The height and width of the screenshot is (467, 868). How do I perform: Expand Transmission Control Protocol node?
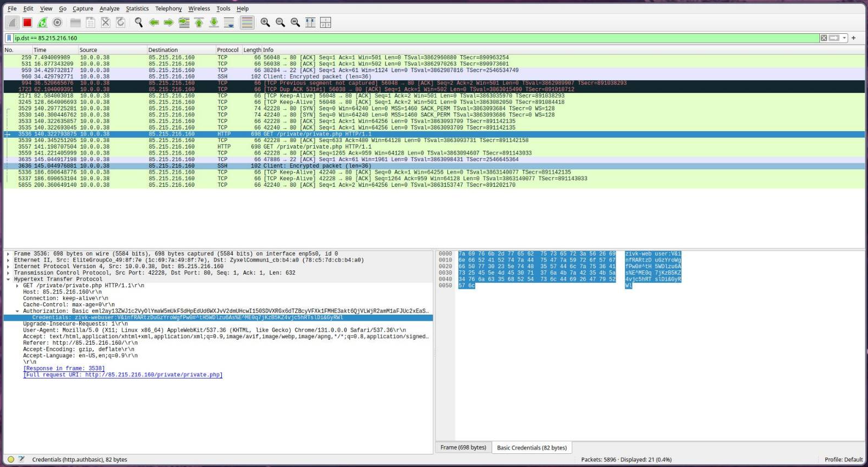(8, 273)
